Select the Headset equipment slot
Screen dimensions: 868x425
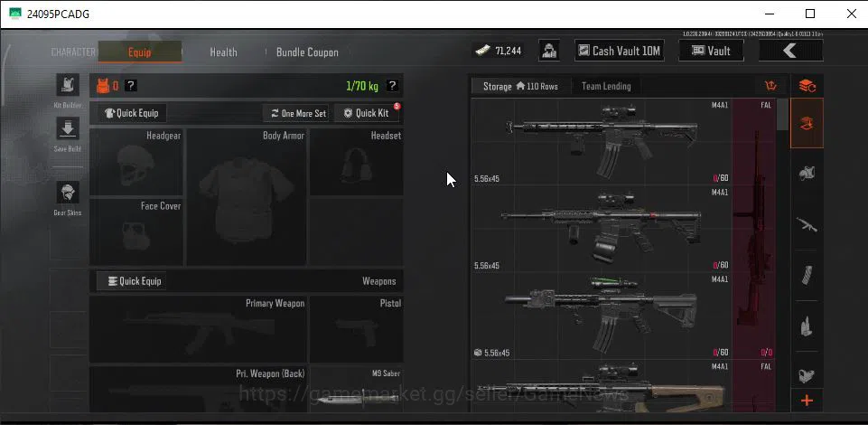coord(356,163)
